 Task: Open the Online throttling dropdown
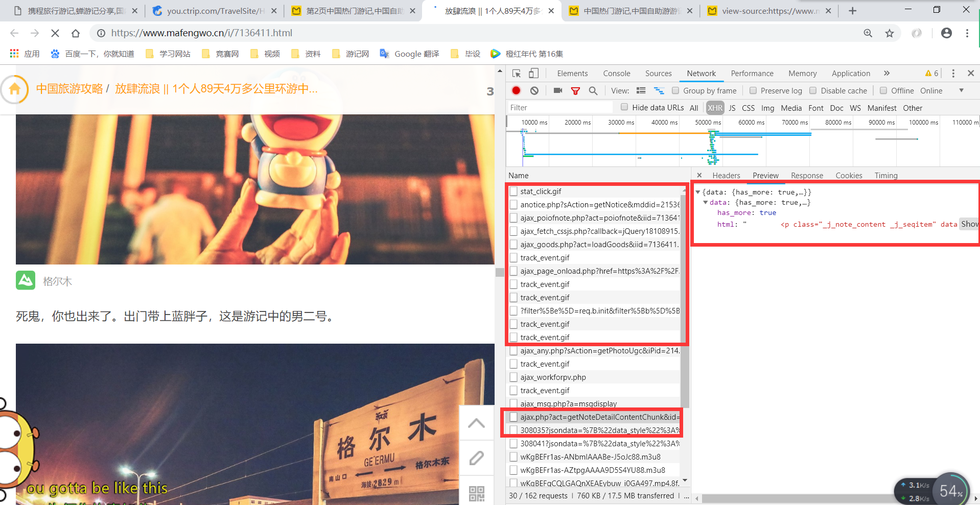pyautogui.click(x=942, y=91)
